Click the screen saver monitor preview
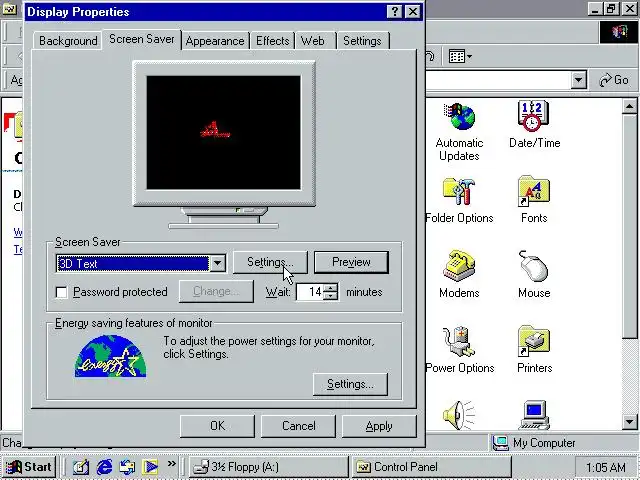The width and height of the screenshot is (640, 480). [x=224, y=133]
